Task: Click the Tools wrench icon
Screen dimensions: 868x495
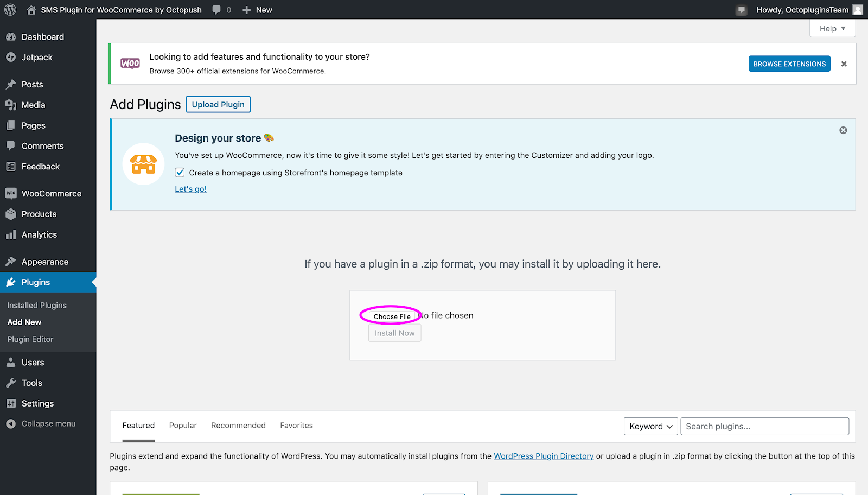Action: pos(11,383)
